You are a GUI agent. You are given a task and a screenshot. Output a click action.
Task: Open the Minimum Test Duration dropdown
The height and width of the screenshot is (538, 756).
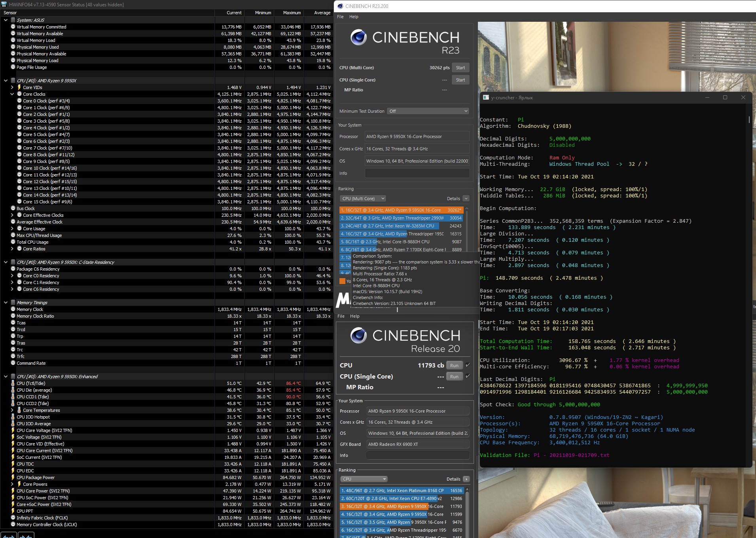[428, 111]
